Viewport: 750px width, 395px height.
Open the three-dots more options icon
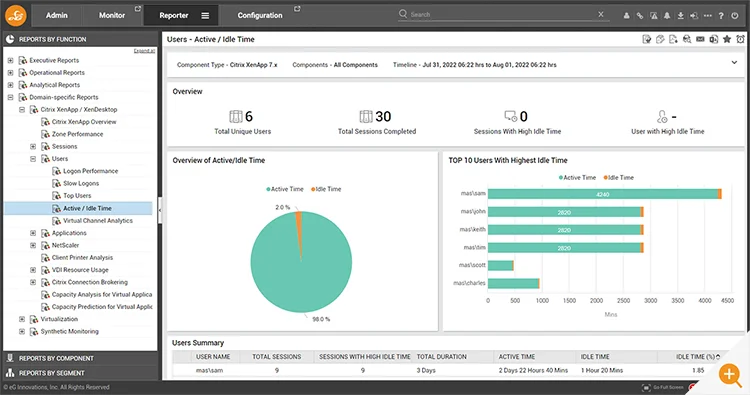pos(707,15)
